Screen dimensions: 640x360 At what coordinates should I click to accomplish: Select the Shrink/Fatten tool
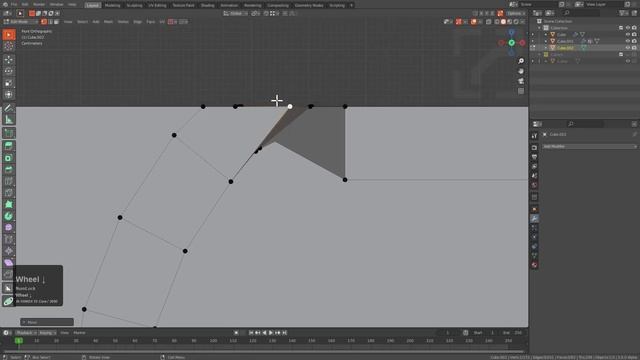click(x=9, y=251)
